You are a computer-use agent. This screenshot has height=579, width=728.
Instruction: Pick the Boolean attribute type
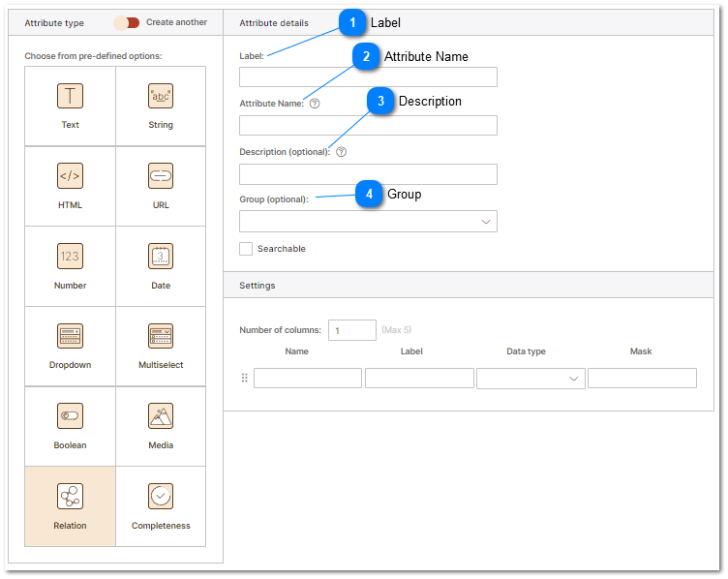point(70,417)
